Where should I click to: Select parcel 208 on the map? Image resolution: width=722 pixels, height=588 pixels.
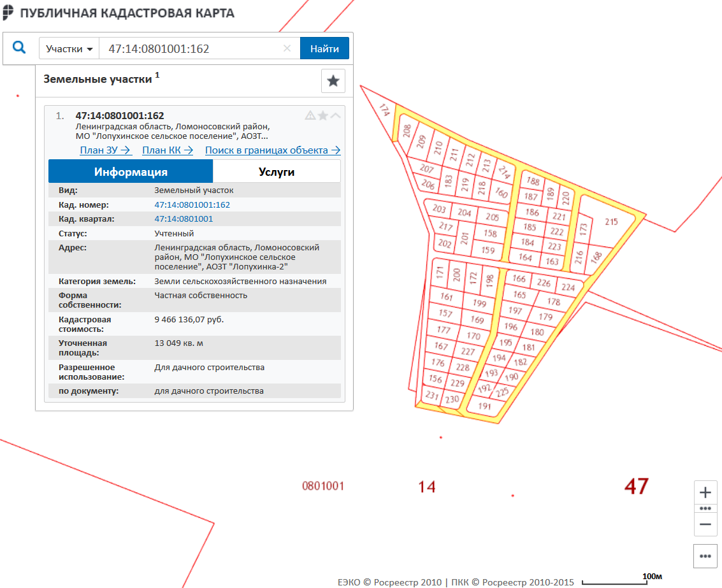(x=407, y=131)
